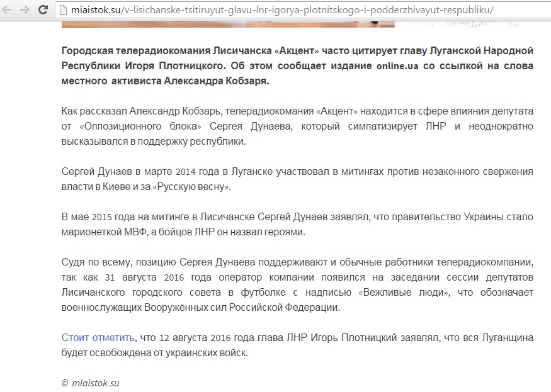Open the "Стоит отметить" hyperlink
The height and width of the screenshot is (392, 551).
pos(98,338)
